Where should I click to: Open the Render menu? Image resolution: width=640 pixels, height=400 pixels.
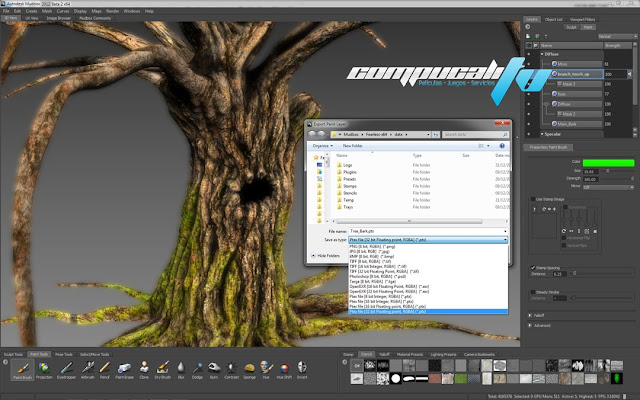point(113,11)
